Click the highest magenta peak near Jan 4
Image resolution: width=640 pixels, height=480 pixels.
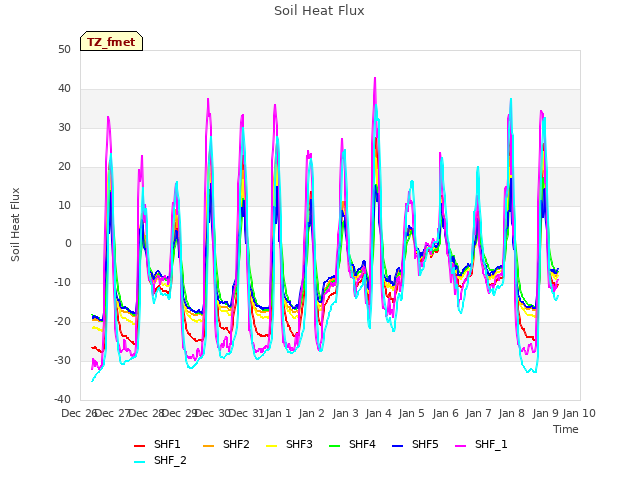(x=375, y=78)
